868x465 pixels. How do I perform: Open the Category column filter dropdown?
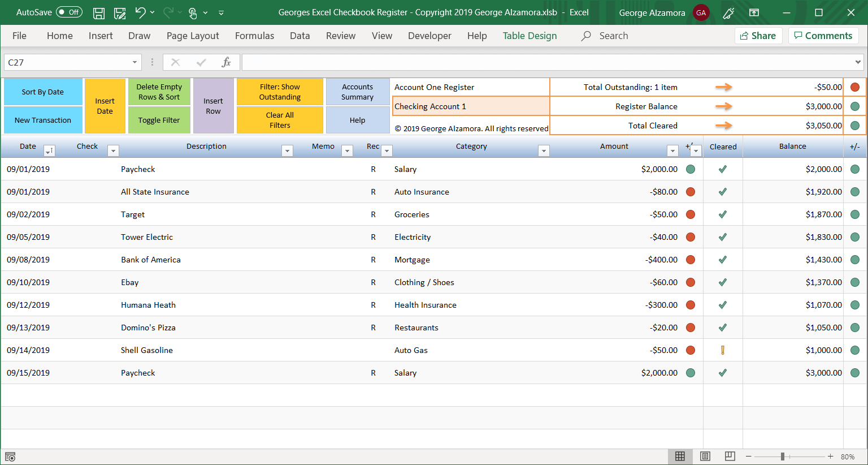544,150
